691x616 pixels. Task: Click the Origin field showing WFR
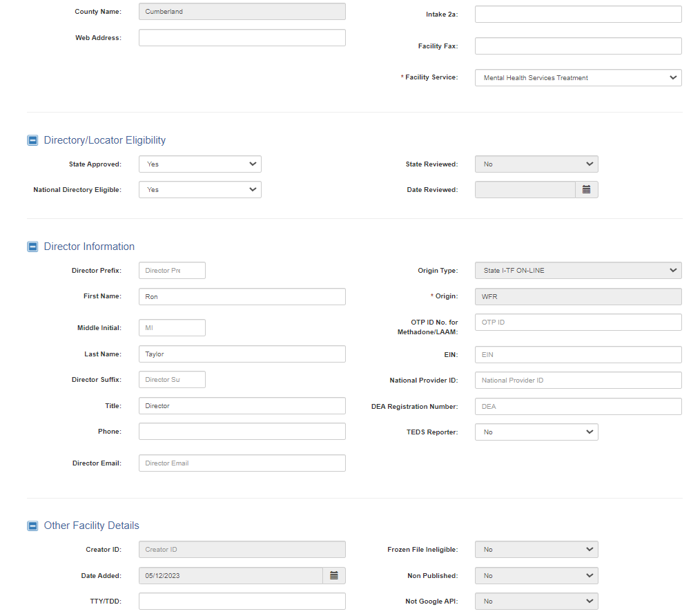pyautogui.click(x=578, y=297)
